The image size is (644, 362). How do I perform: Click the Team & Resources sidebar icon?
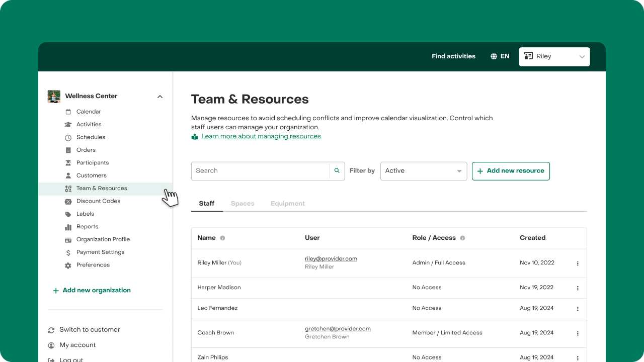tap(68, 189)
